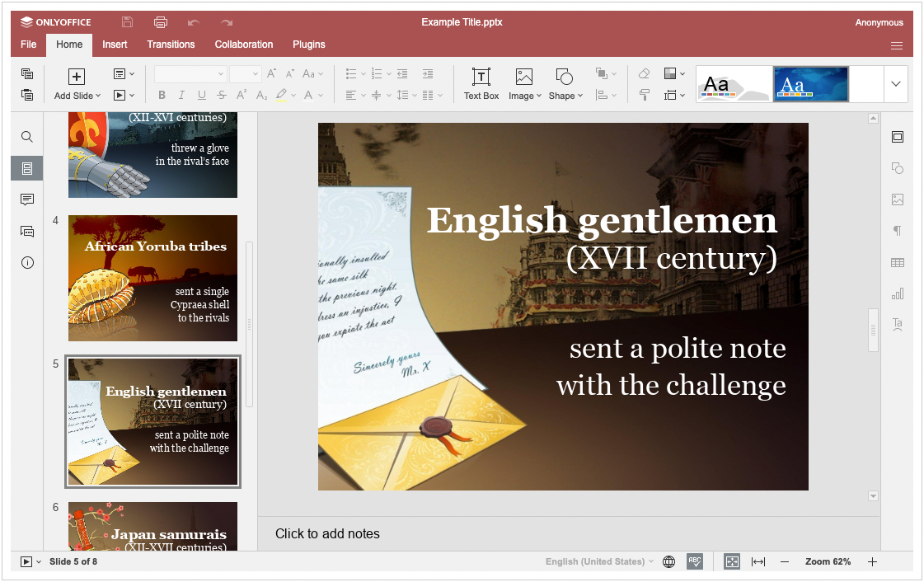Screen dimensions: 924x582
Task: Click the Print icon in title bar
Action: tap(160, 22)
